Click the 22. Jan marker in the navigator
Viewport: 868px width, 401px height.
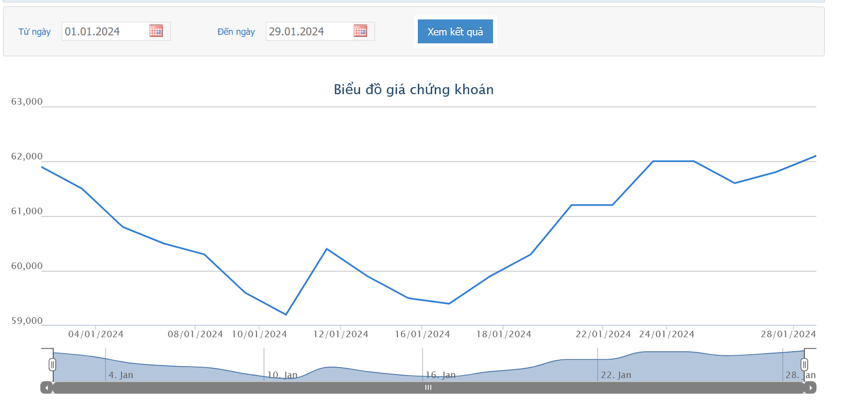616,375
